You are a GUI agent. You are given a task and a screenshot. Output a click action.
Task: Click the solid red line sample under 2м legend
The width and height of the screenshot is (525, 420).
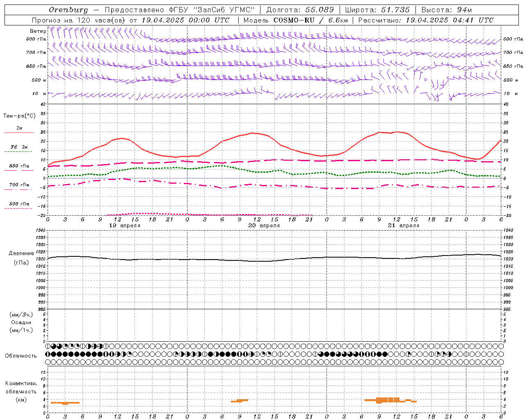pos(19,132)
